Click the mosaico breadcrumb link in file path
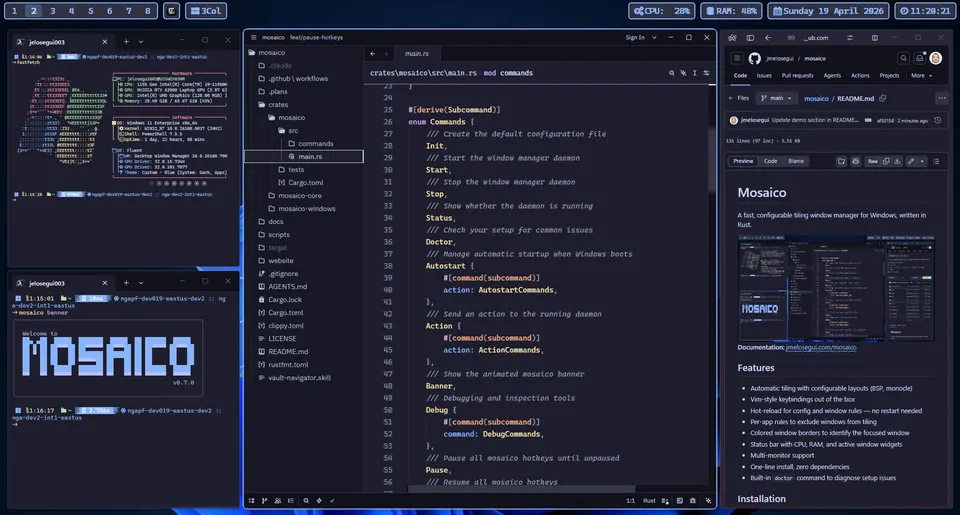Viewport: 960px width, 515px height. pyautogui.click(x=816, y=98)
